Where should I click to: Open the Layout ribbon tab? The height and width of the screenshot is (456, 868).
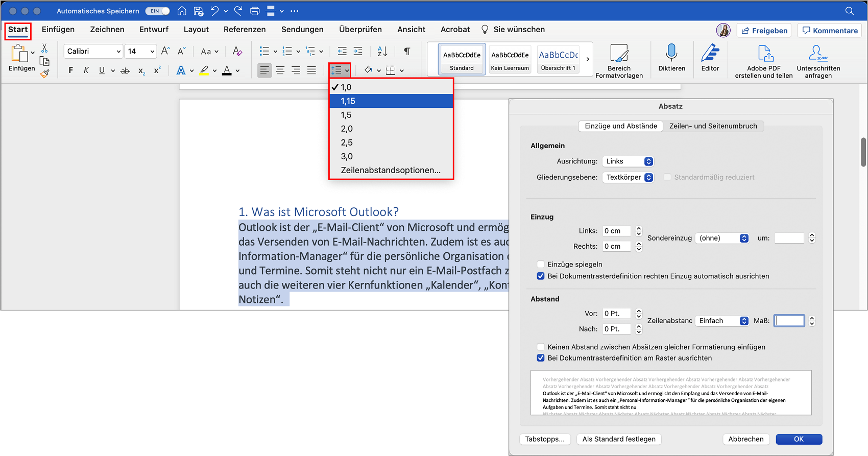[196, 30]
